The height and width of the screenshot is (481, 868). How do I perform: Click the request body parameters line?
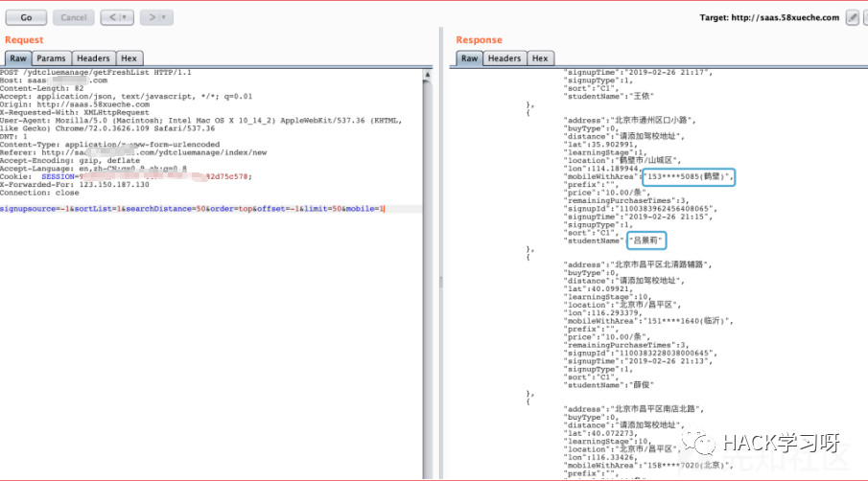coord(192,209)
